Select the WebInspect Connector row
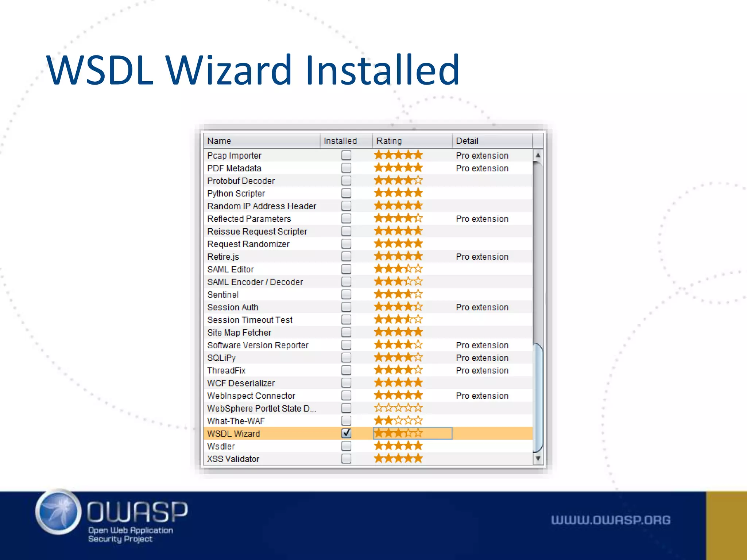 [368, 396]
